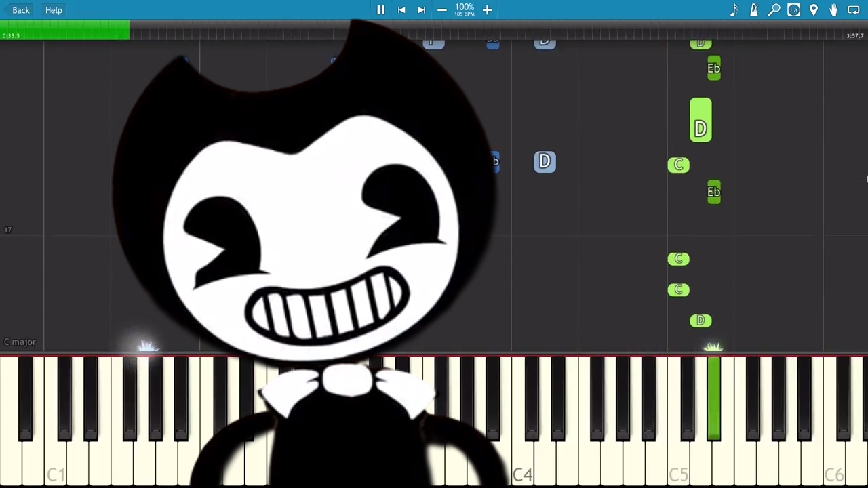868x488 pixels.
Task: Click the lit green piano key
Action: [713, 399]
